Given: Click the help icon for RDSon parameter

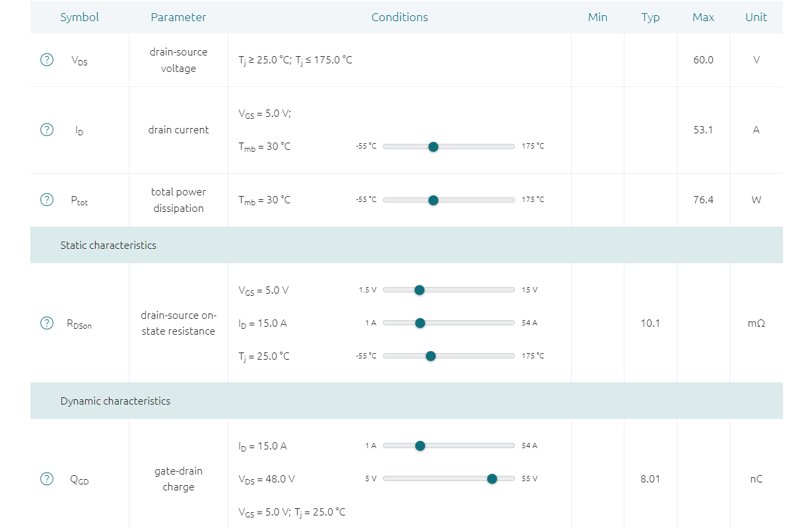Looking at the screenshot, I should tap(46, 323).
